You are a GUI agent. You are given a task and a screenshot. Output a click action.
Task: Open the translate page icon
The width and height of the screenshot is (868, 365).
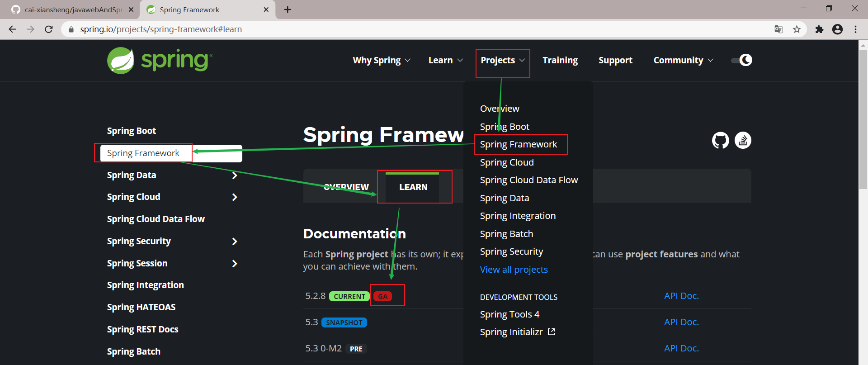(x=778, y=29)
